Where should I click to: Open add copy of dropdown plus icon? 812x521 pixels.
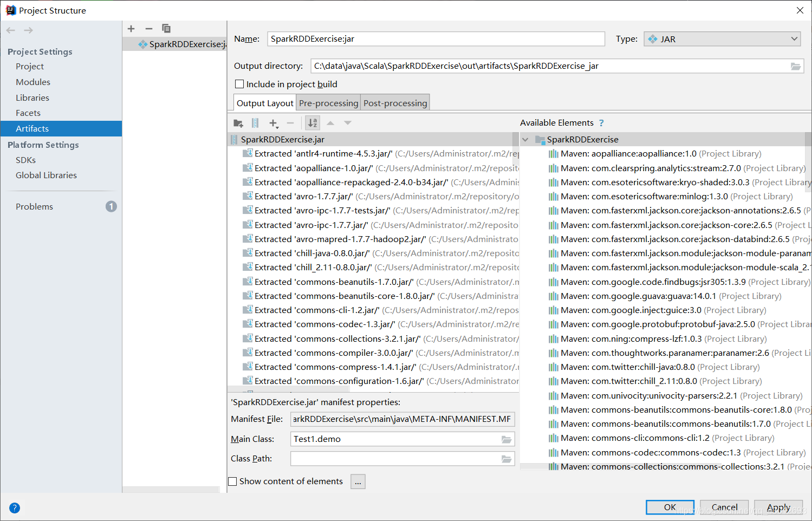[274, 123]
